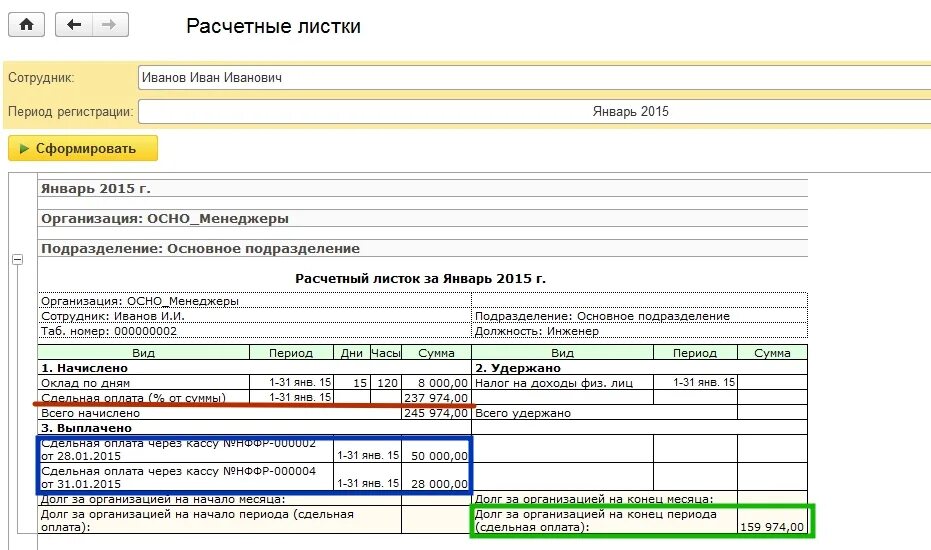The height and width of the screenshot is (550, 931).
Task: Click title Расчетный листок за Январь 2015 г.
Action: point(420,279)
